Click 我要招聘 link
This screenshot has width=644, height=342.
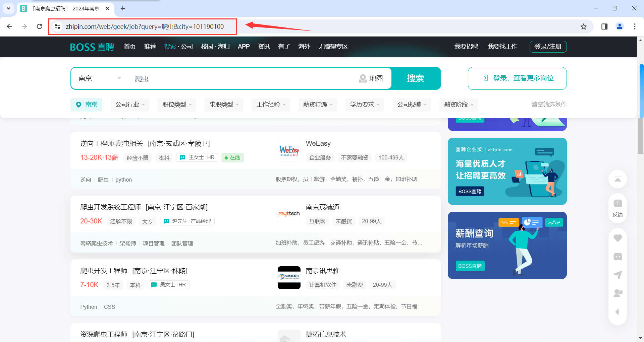466,47
